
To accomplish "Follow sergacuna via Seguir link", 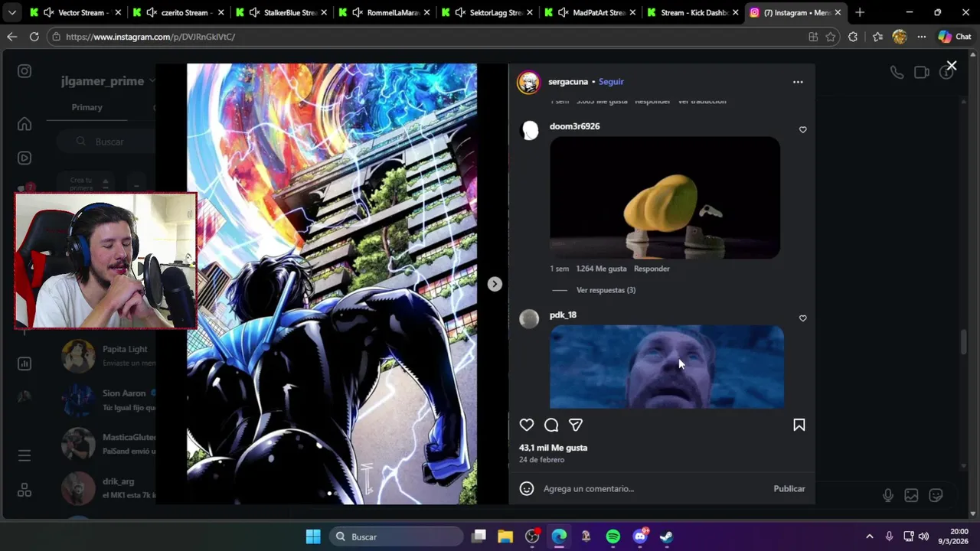I will pyautogui.click(x=611, y=82).
